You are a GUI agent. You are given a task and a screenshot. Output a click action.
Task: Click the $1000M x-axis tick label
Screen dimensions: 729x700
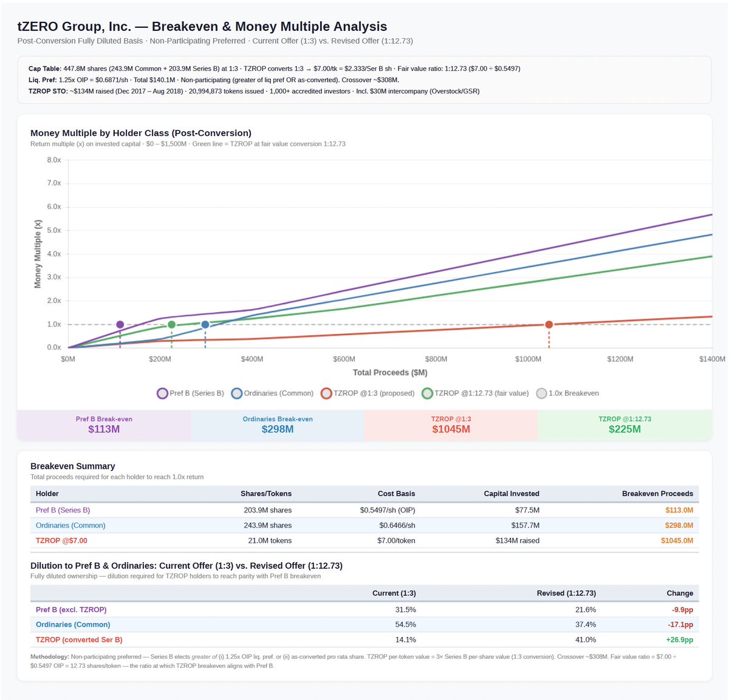[528, 359]
